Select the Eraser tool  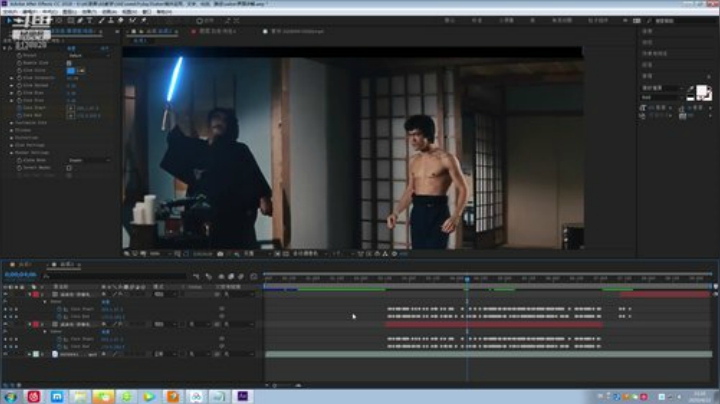tap(121, 21)
